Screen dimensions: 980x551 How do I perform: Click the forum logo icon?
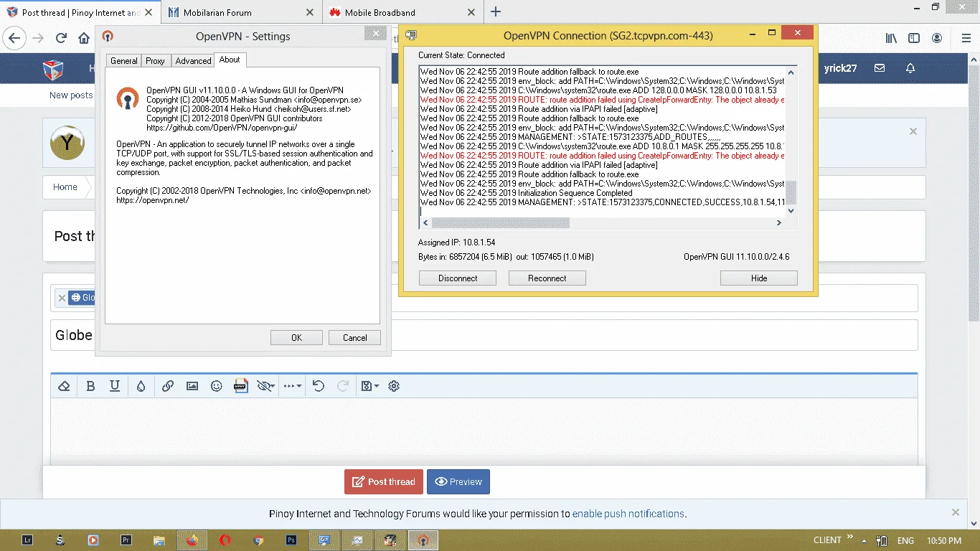54,69
